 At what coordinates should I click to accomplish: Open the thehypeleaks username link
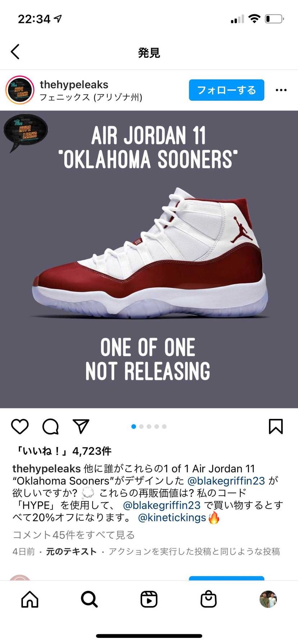74,85
